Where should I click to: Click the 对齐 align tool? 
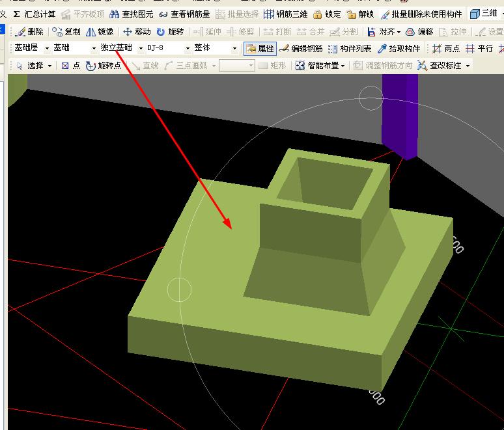[x=381, y=31]
